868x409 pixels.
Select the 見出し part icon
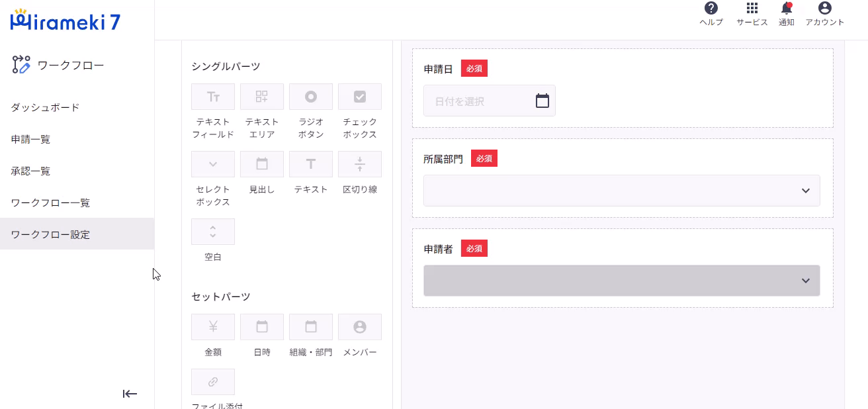coord(262,164)
